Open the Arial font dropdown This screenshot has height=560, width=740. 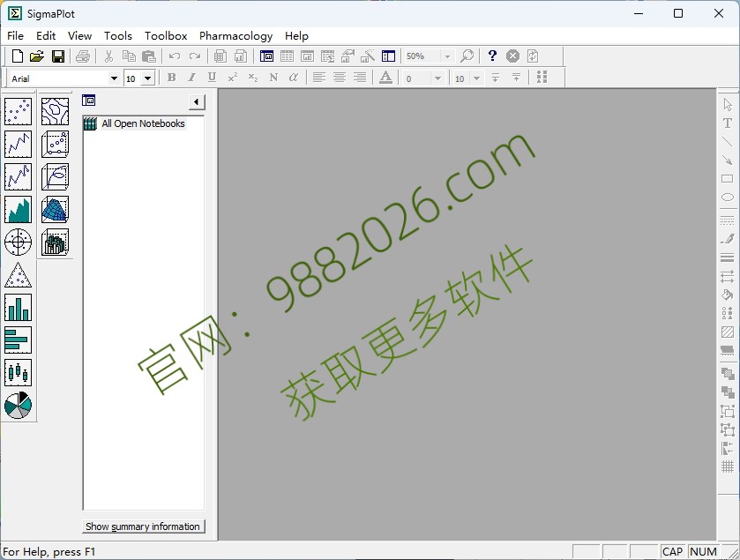tap(114, 78)
